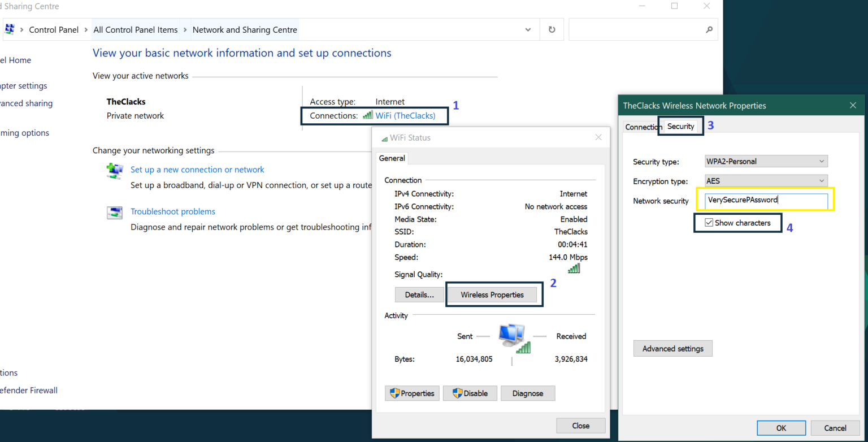Expand the address bar history dropdown
Image resolution: width=868 pixels, height=442 pixels.
click(x=527, y=29)
